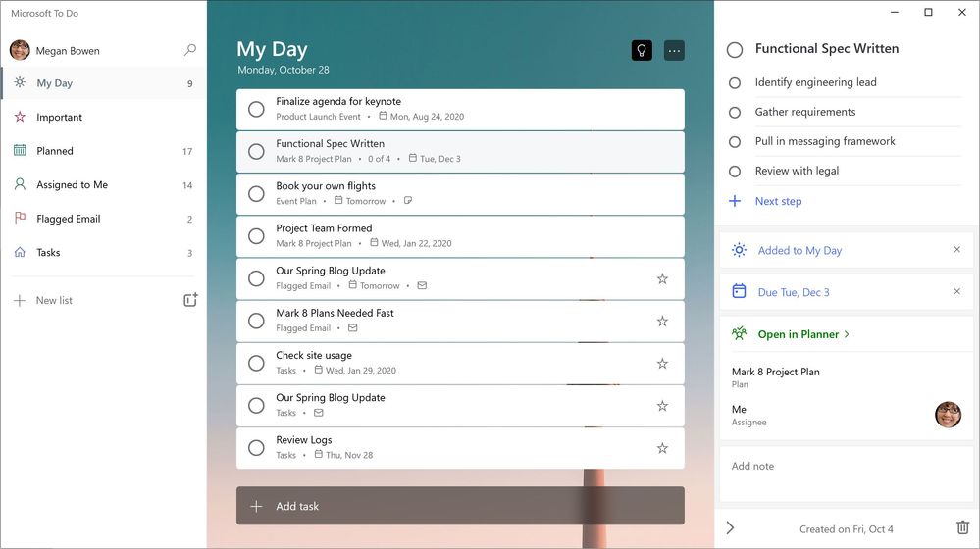
Task: Open search with the magnifier icon
Action: click(x=190, y=50)
